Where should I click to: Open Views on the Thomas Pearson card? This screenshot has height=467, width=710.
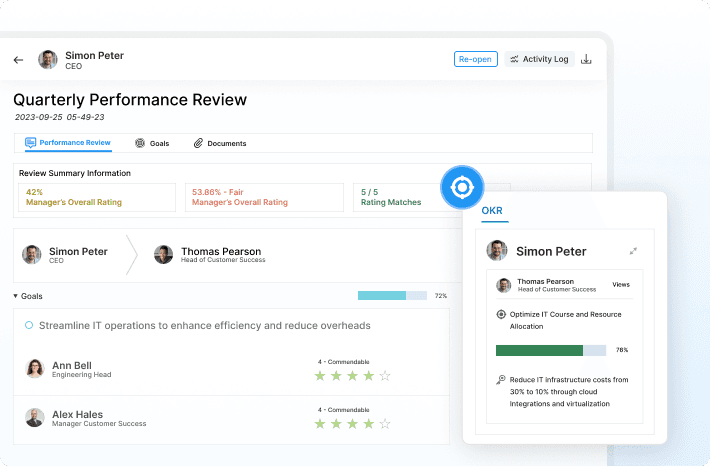[621, 284]
